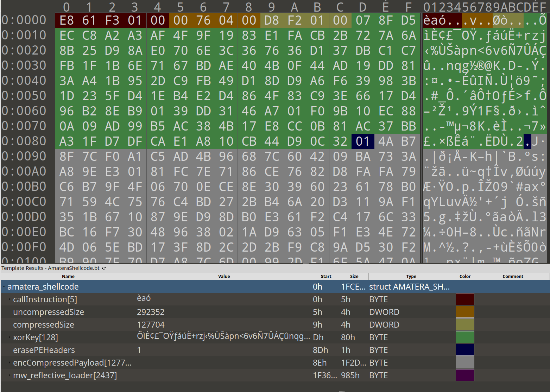
Task: Click the DWORD type of uncompressedSize
Action: [384, 312]
